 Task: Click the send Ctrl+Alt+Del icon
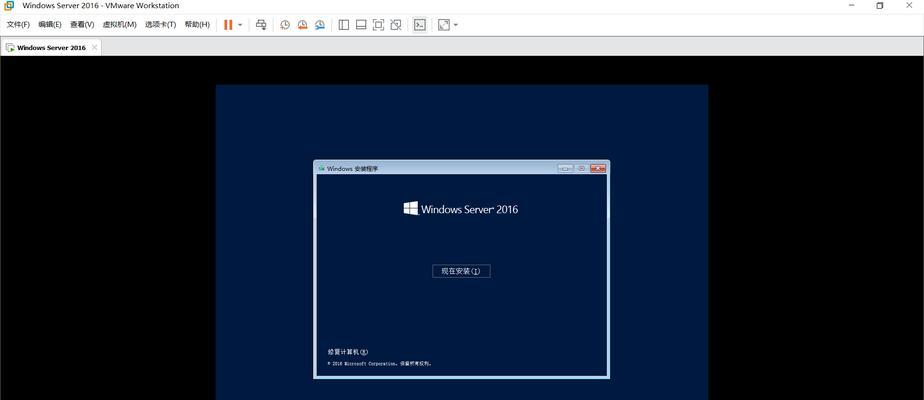[x=261, y=25]
